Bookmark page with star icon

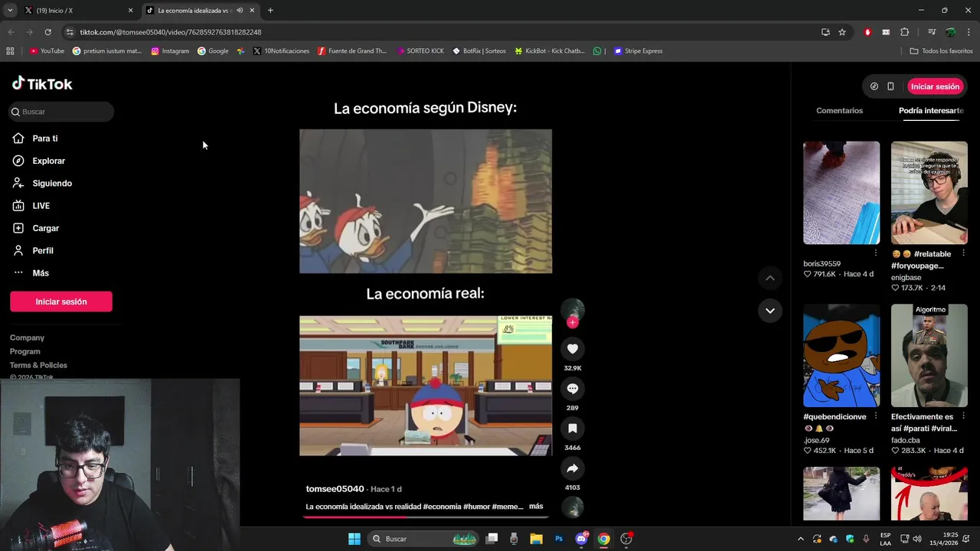[x=842, y=32]
